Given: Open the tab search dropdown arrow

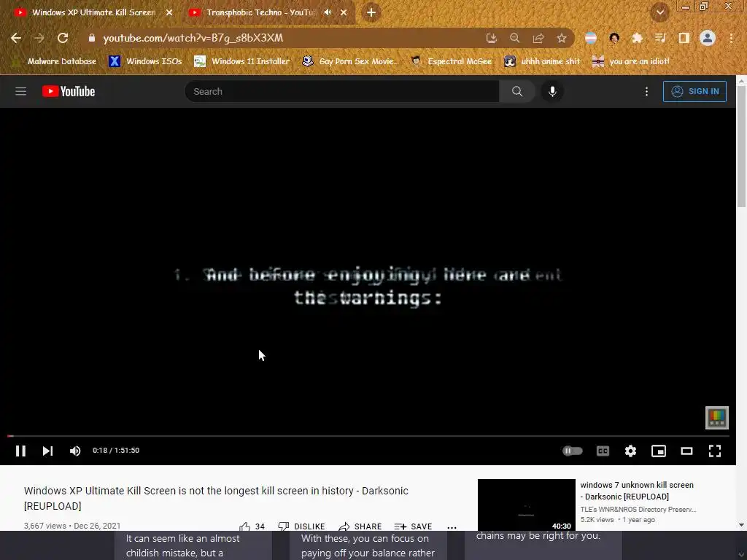Looking at the screenshot, I should (x=659, y=12).
